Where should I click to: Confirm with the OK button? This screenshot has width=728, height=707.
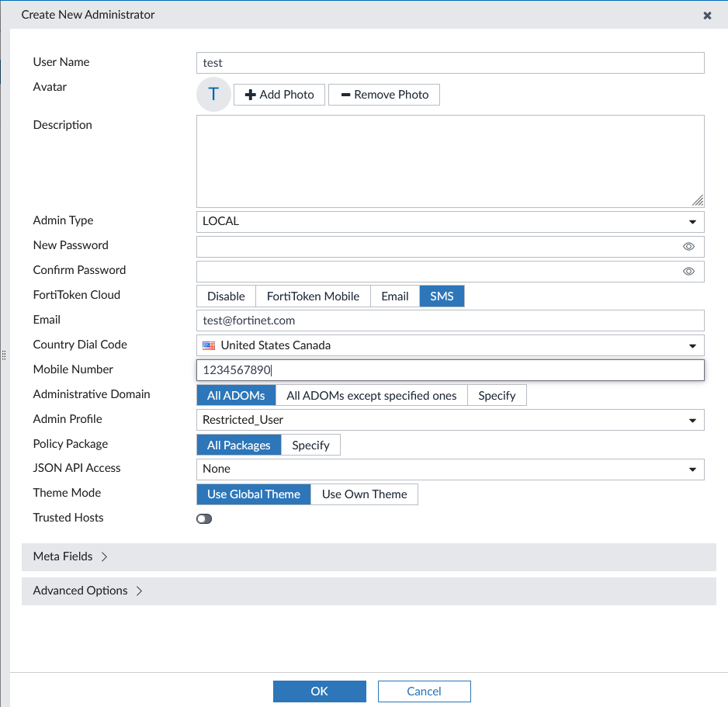(x=320, y=691)
